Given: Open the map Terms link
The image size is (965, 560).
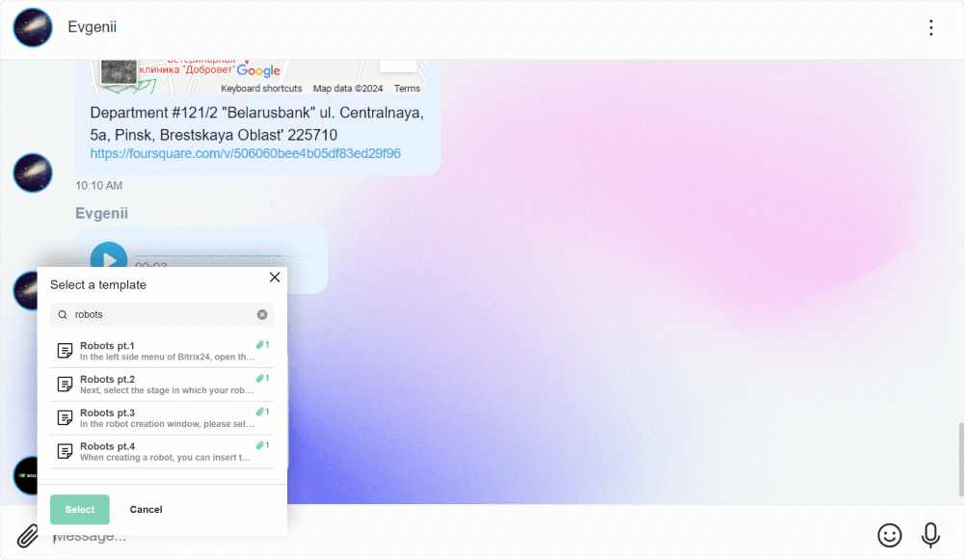Looking at the screenshot, I should click(407, 89).
